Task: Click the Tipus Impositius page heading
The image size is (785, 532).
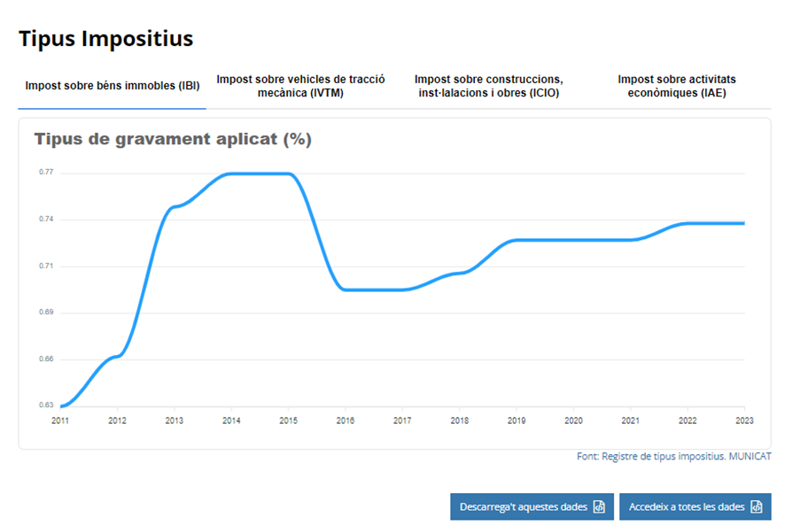Action: coord(105,39)
